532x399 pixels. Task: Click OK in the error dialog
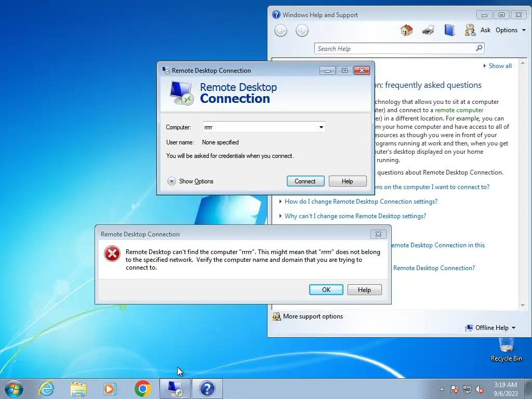coord(326,290)
